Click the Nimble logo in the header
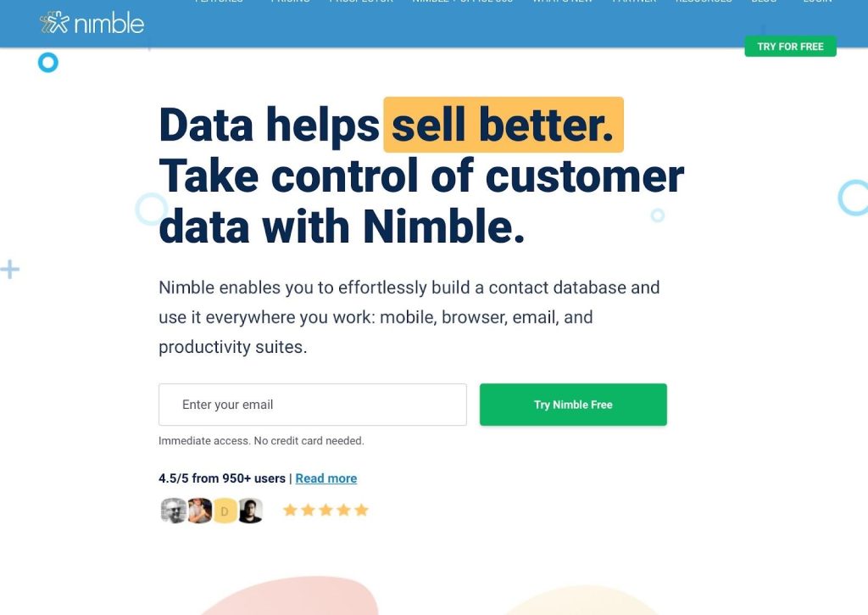868x615 pixels. click(x=92, y=23)
